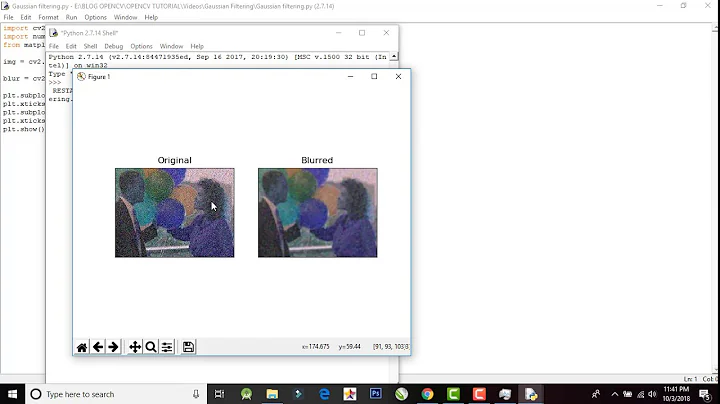Open Window menu in Python Shell window

coord(171,46)
